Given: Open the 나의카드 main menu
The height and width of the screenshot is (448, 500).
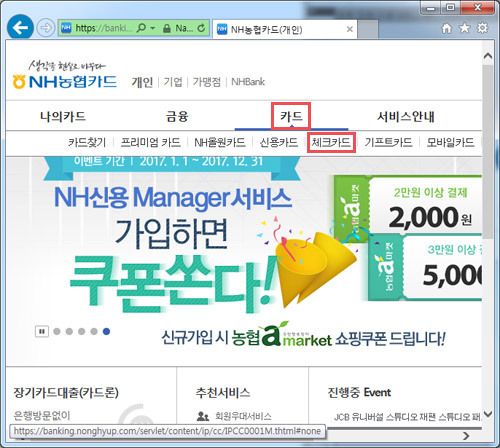Looking at the screenshot, I should coord(63,117).
